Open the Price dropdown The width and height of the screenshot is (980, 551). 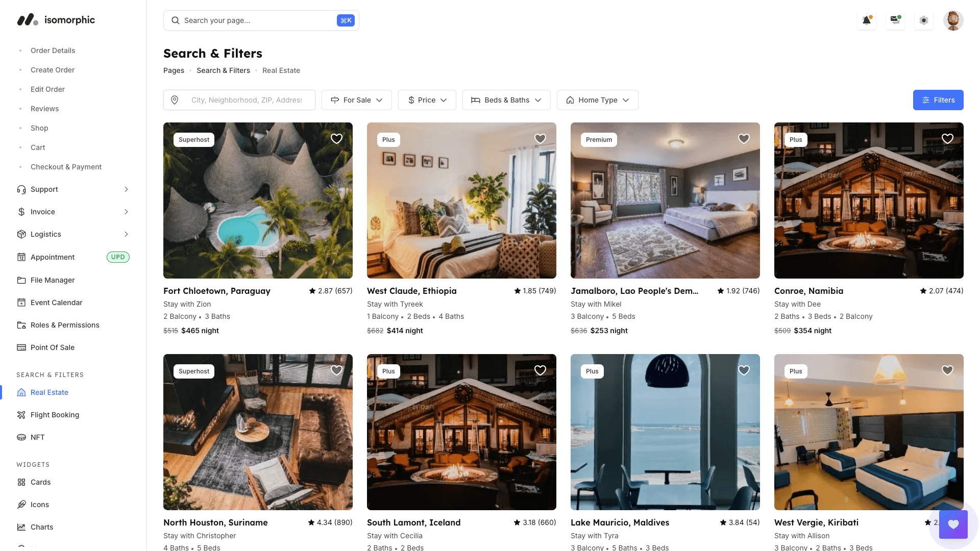(x=427, y=100)
